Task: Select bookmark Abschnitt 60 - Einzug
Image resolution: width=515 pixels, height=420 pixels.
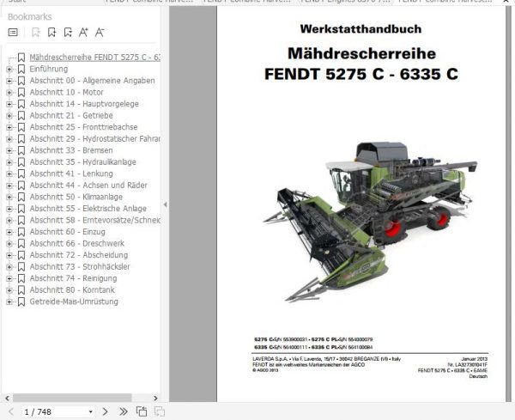Action: pyautogui.click(x=67, y=232)
